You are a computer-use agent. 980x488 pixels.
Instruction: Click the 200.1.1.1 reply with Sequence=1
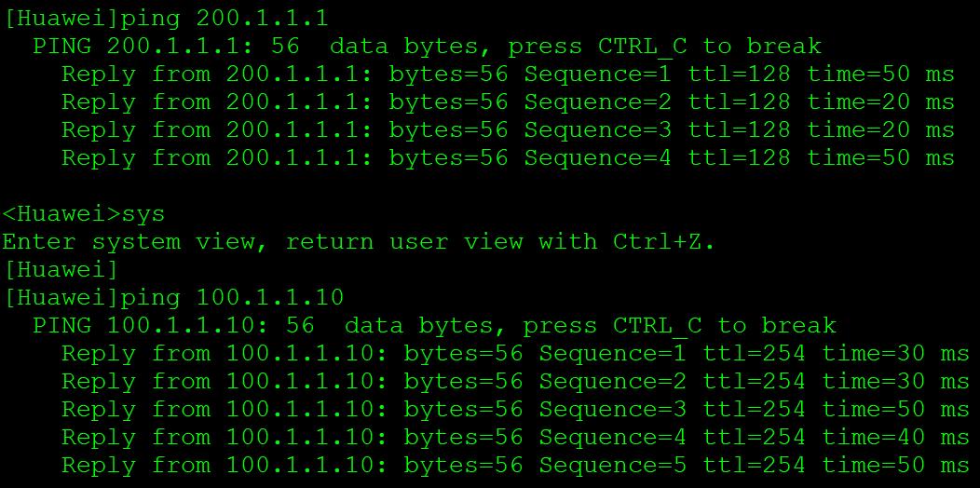(x=508, y=75)
